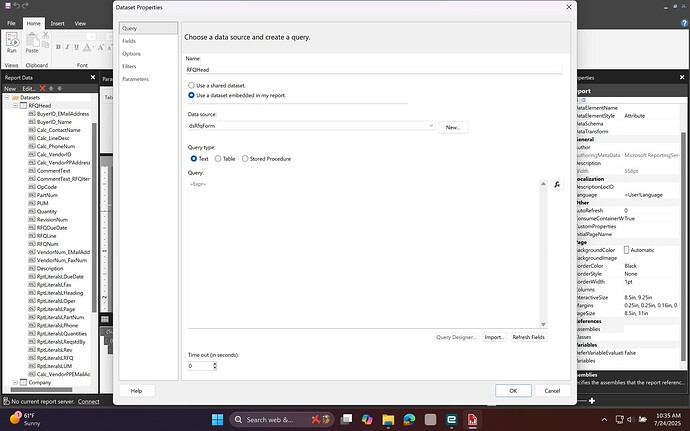Click the Redo arrow in title bar
The width and height of the screenshot is (690, 431).
[x=25, y=5]
